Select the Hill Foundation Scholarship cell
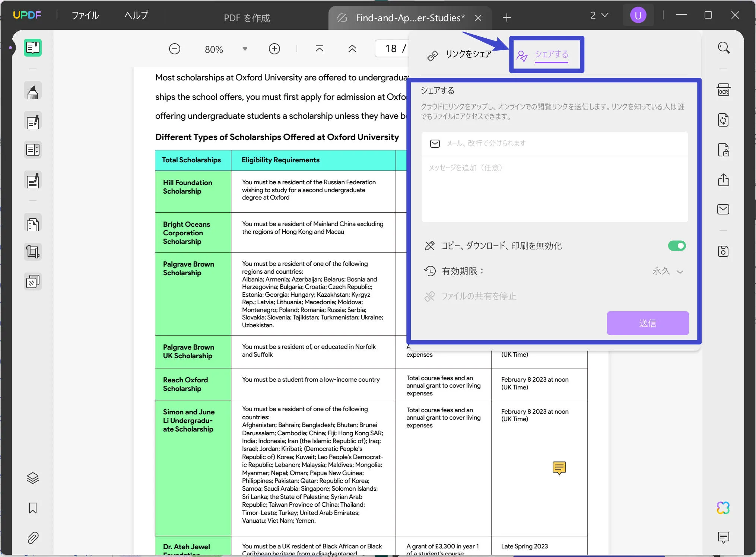Viewport: 756px width, 557px height. [x=193, y=191]
